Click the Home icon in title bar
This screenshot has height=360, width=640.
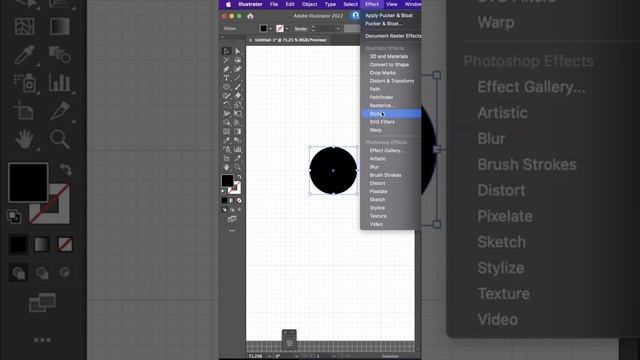[250, 16]
